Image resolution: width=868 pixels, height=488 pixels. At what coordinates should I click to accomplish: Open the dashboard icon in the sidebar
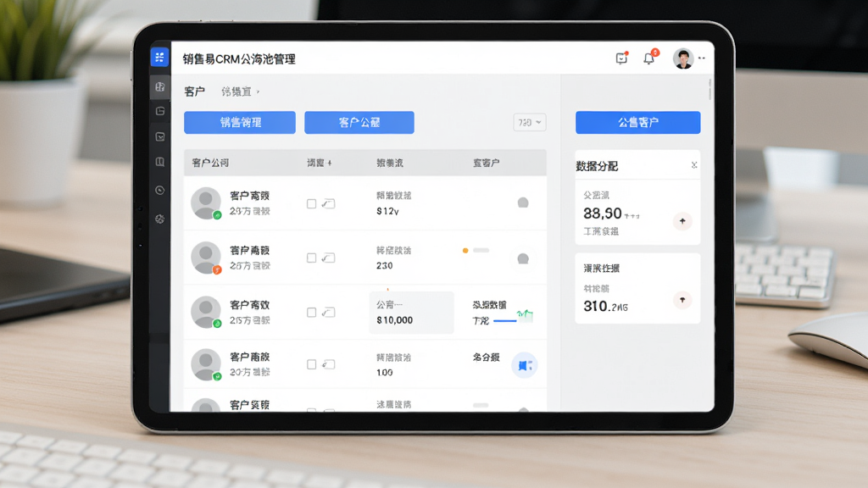[160, 87]
